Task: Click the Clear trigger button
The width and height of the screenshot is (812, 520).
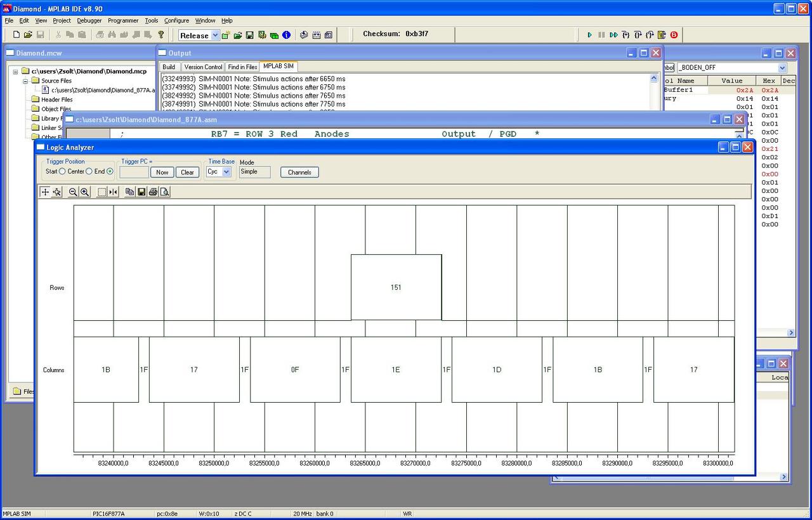Action: [x=188, y=172]
